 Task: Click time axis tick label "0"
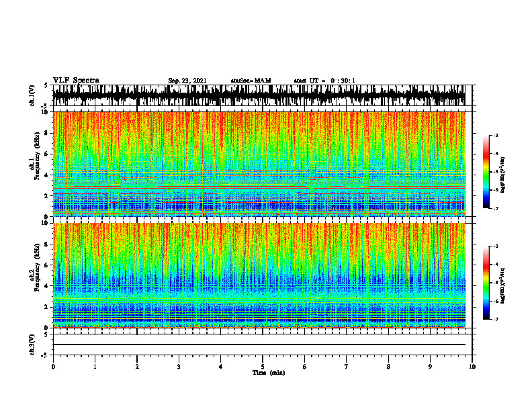tap(53, 367)
